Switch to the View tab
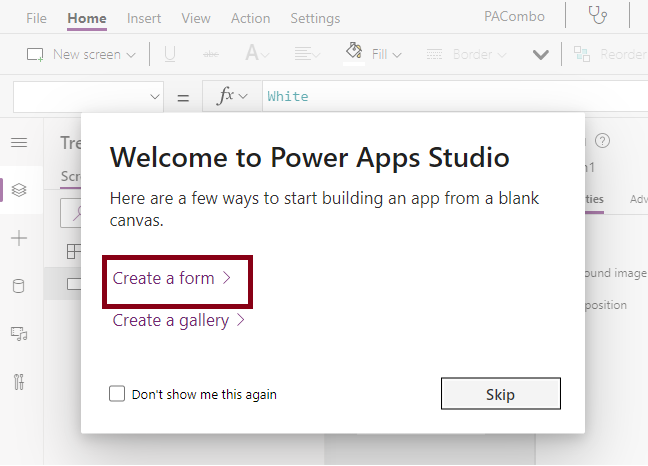 pyautogui.click(x=195, y=18)
